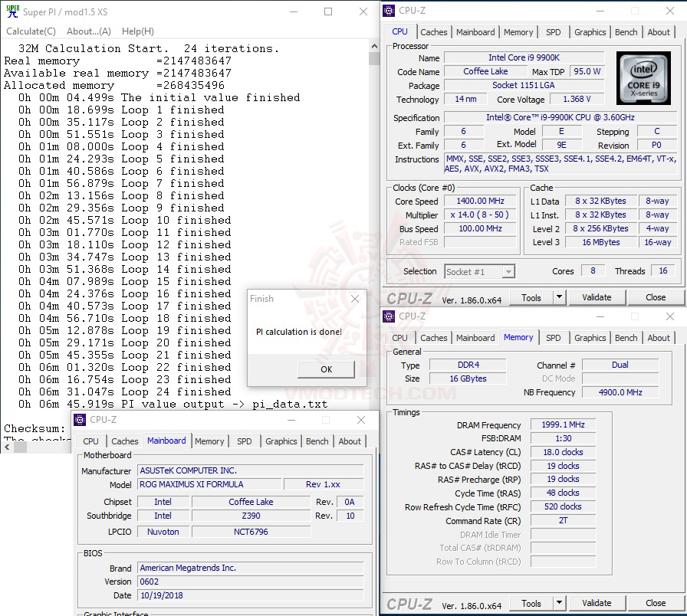Click OK in the PI calculation Finish dialog

[x=325, y=369]
